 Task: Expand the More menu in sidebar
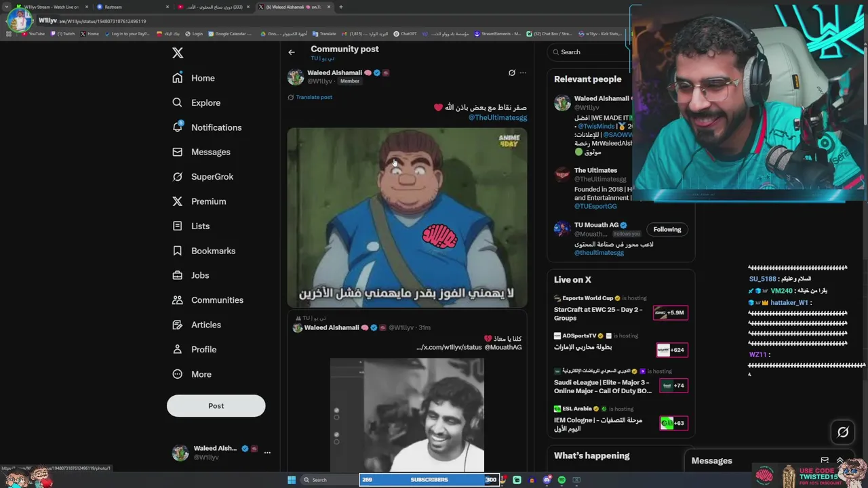pos(191,374)
